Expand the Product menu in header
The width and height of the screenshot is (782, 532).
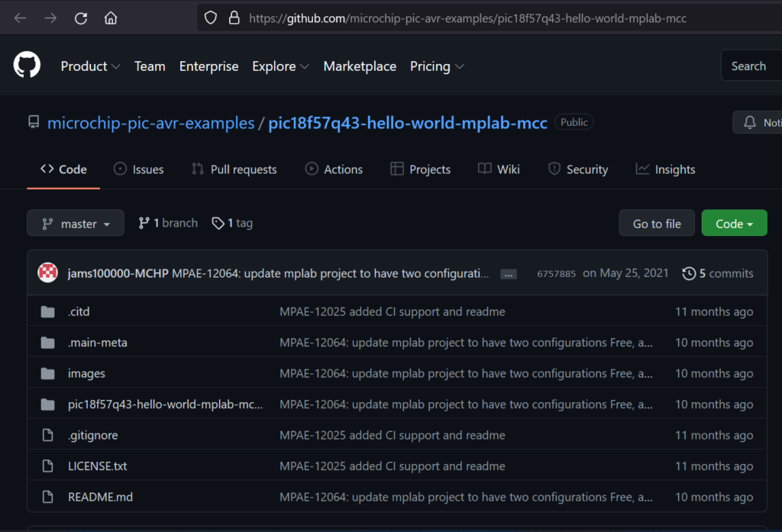(x=90, y=66)
